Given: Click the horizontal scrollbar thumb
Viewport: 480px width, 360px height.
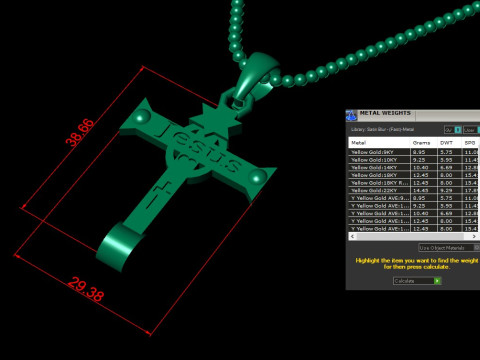Looking at the screenshot, I should (410, 236).
